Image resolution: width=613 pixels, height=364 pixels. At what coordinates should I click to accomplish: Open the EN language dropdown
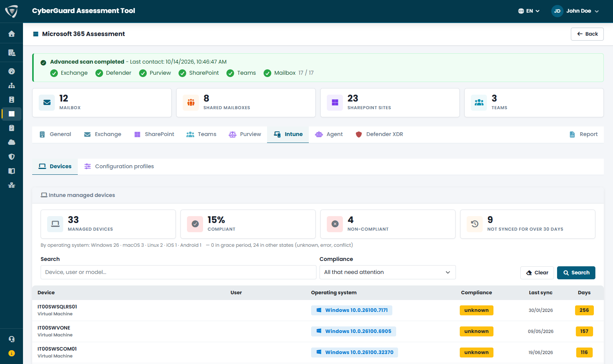tap(529, 11)
